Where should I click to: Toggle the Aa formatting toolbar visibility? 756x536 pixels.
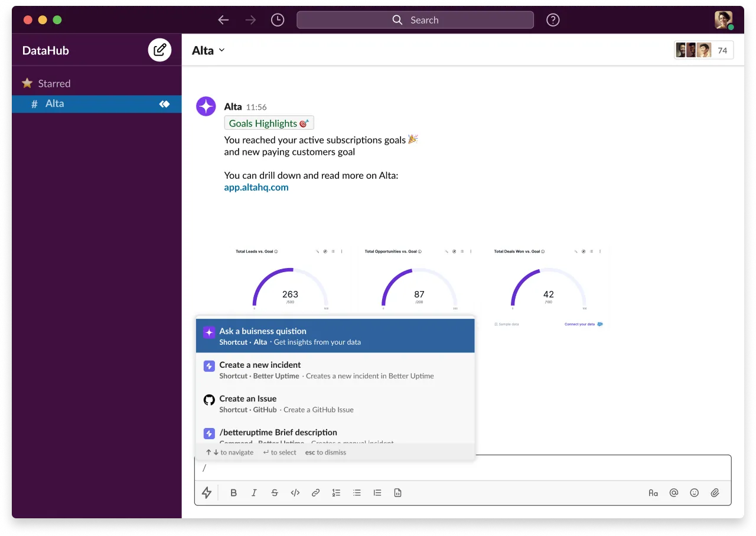click(x=653, y=493)
